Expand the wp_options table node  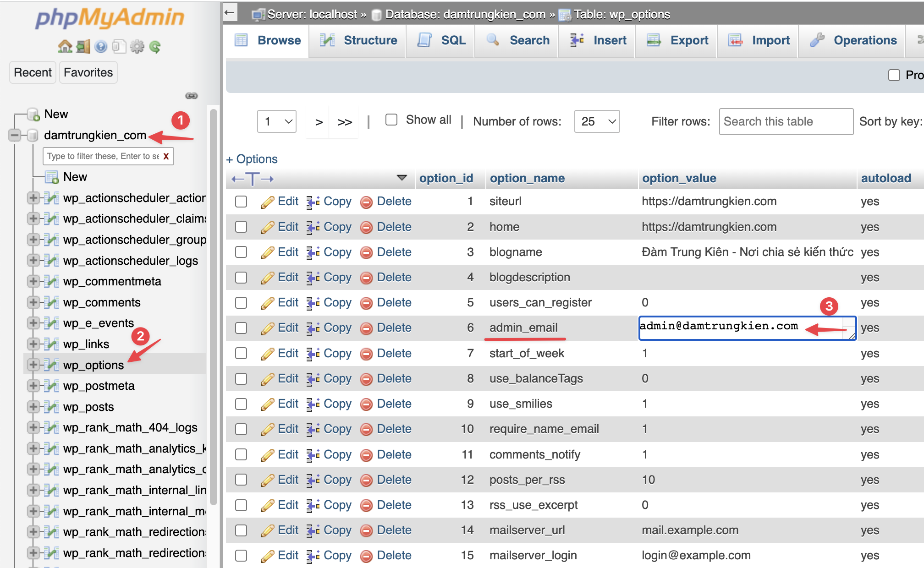point(33,365)
